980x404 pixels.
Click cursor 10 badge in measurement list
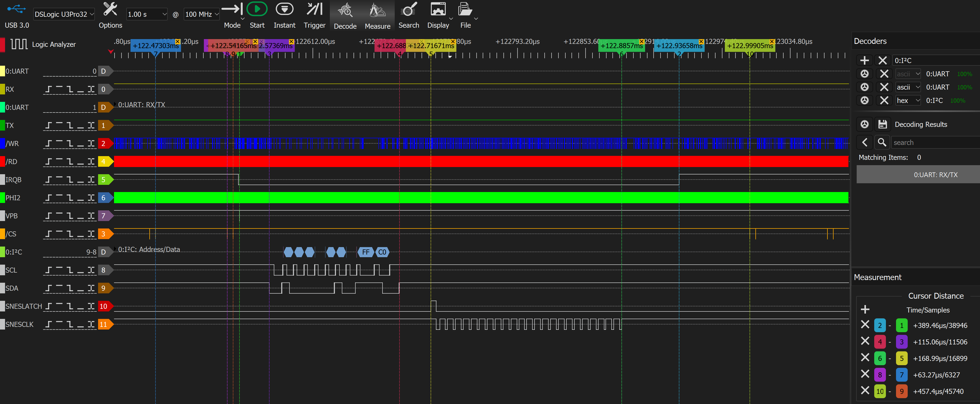click(880, 391)
